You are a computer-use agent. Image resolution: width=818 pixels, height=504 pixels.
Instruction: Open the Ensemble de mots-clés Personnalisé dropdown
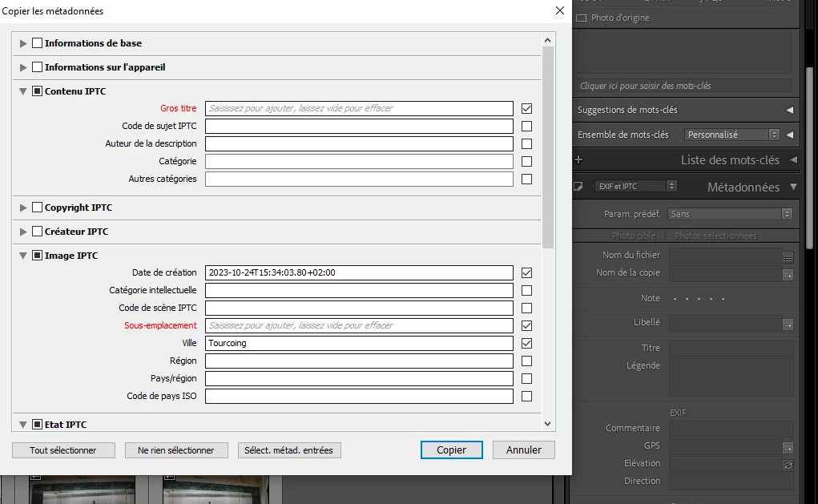click(x=732, y=135)
